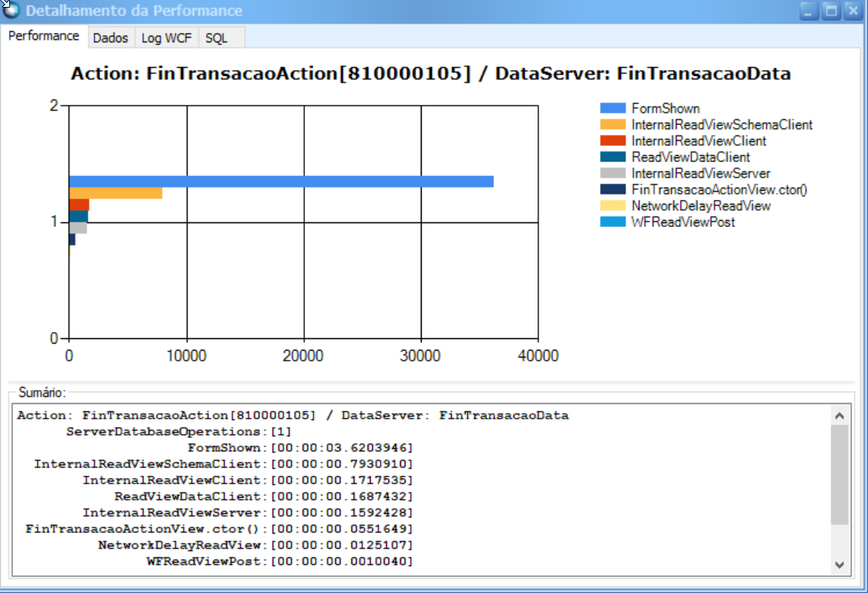Click the red InternalReadViewClient chart bar
This screenshot has height=593, width=868.
coord(80,205)
